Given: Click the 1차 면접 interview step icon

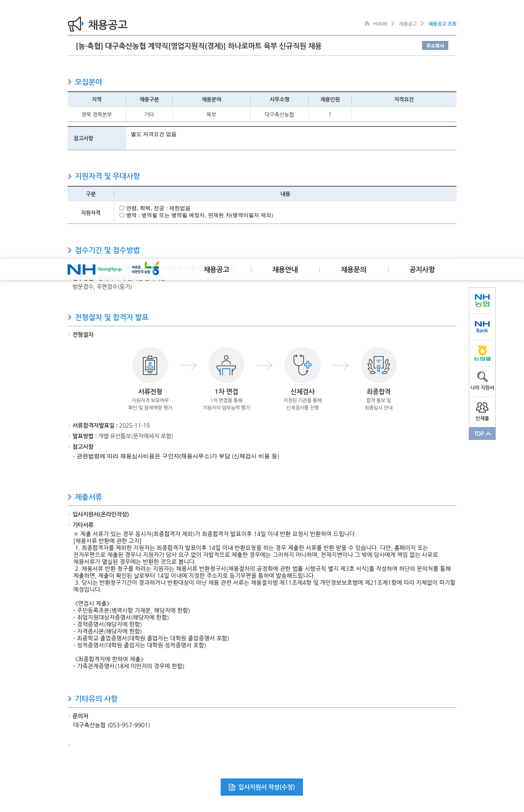Looking at the screenshot, I should [x=226, y=365].
